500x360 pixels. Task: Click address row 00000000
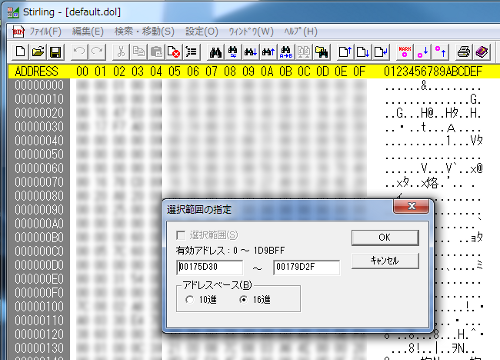click(x=39, y=85)
